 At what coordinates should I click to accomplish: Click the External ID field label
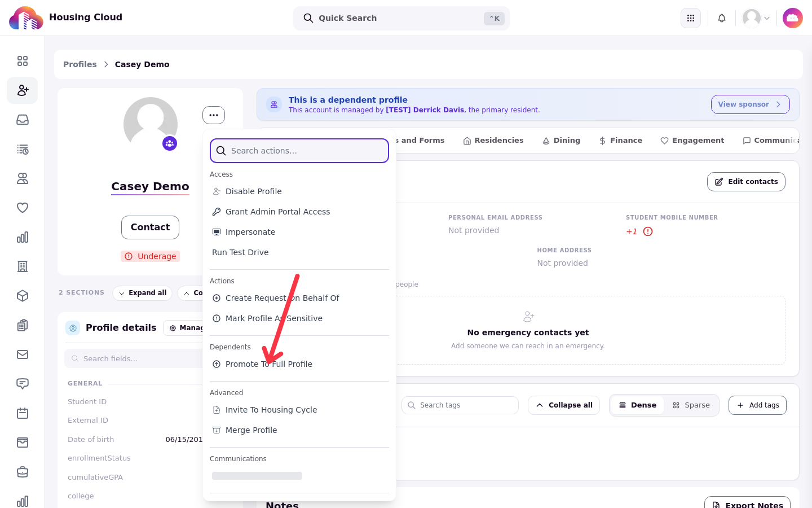click(x=88, y=421)
